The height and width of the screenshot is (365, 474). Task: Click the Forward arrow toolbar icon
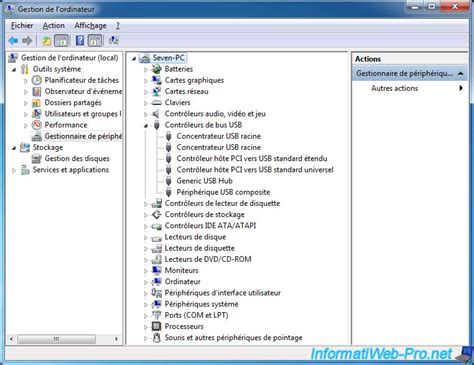27,41
